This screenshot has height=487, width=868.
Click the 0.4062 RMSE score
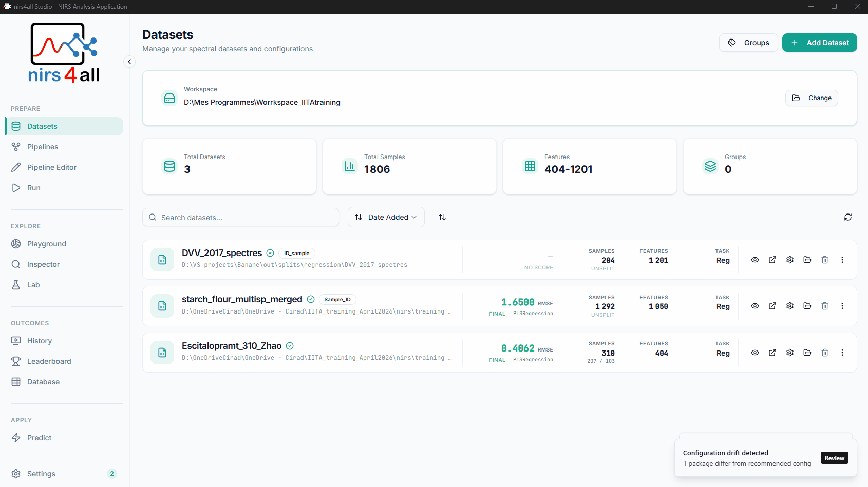point(527,348)
